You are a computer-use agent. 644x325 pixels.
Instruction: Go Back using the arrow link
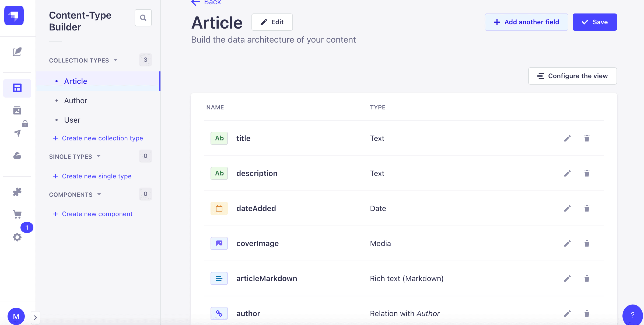206,2
